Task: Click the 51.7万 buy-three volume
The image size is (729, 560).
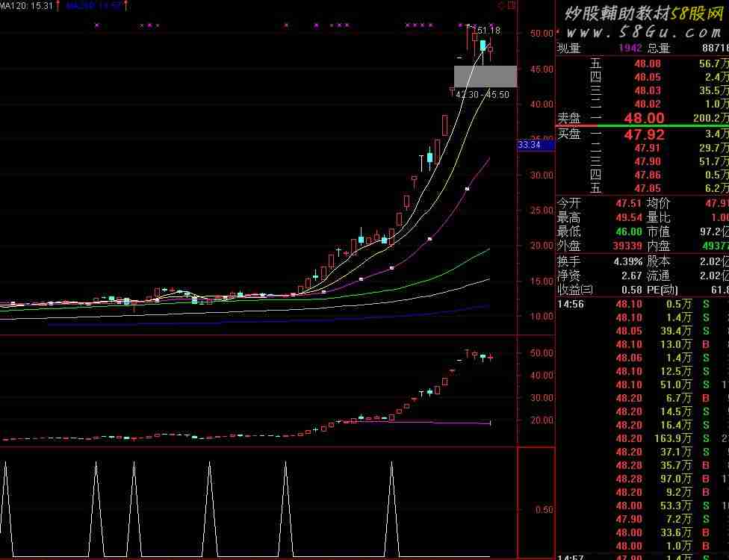Action: 713,162
